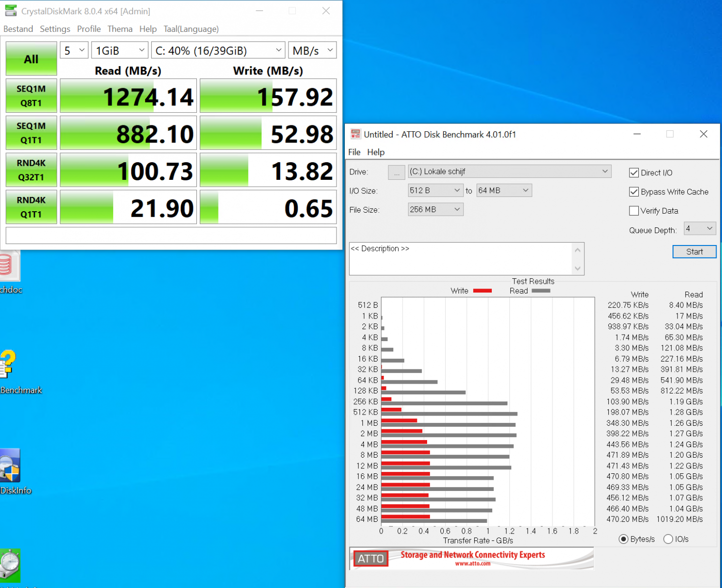Open the MB/s unit dropdown
This screenshot has height=588, width=722.
click(x=313, y=50)
